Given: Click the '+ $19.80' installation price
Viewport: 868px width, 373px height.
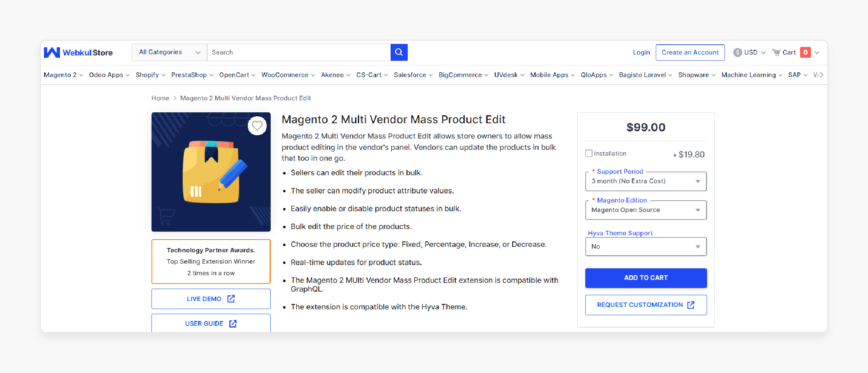Looking at the screenshot, I should coord(689,155).
